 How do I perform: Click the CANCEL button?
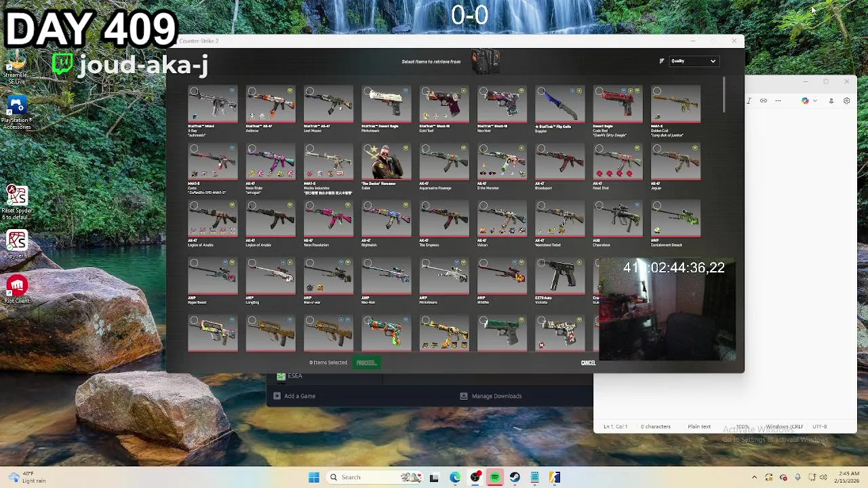tap(588, 363)
